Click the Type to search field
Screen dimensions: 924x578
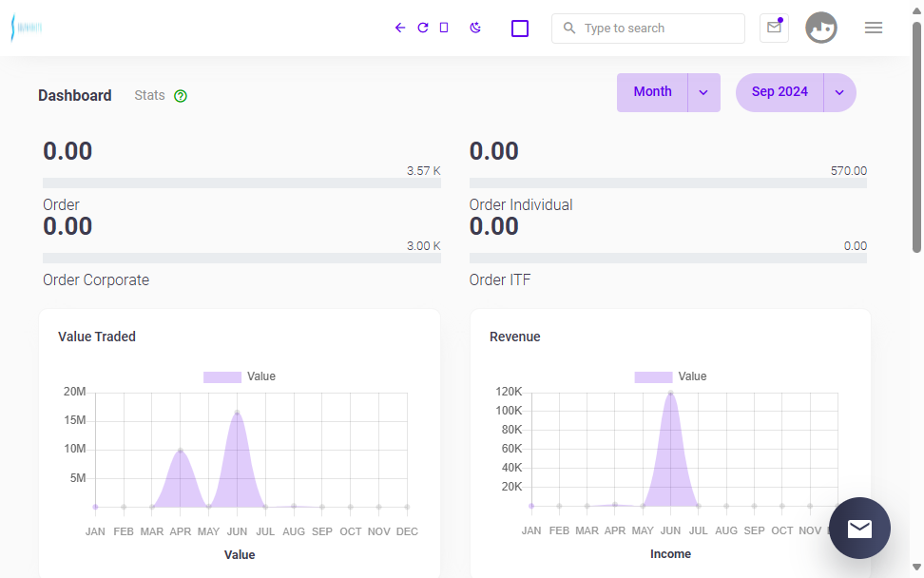coord(648,29)
